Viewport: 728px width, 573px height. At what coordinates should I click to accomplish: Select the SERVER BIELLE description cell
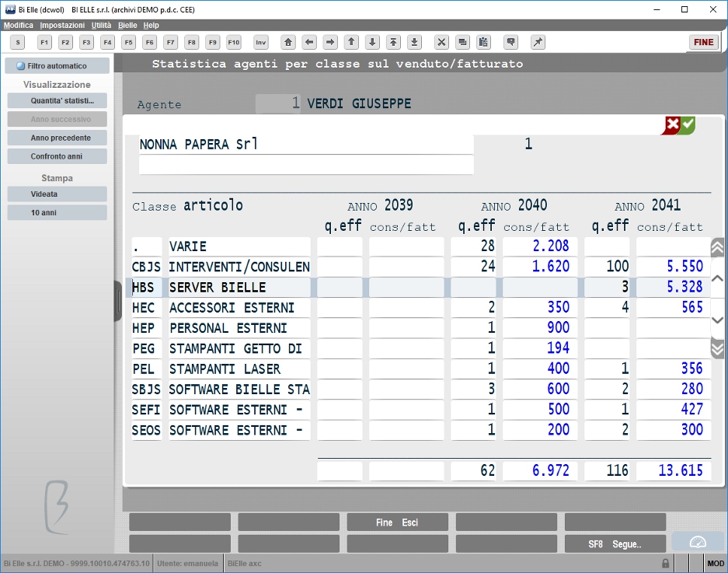pos(239,287)
